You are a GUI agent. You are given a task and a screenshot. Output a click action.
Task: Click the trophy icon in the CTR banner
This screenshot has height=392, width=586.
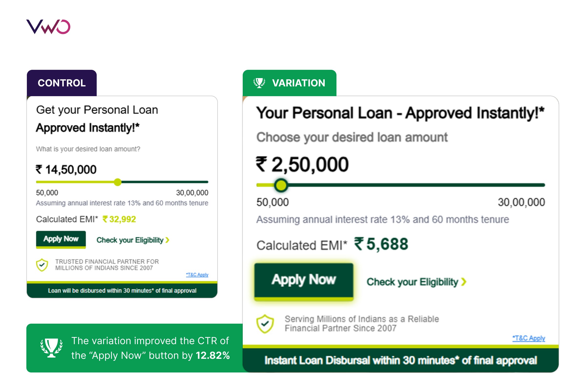coord(52,348)
